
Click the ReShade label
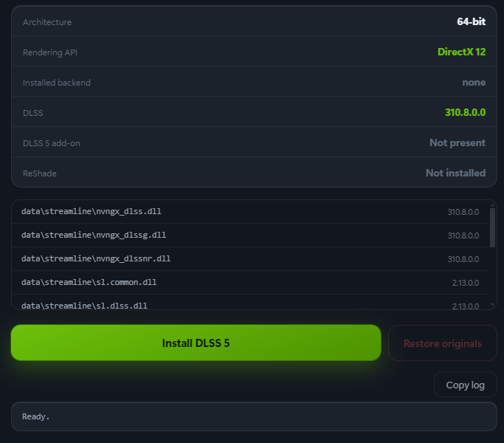(40, 174)
